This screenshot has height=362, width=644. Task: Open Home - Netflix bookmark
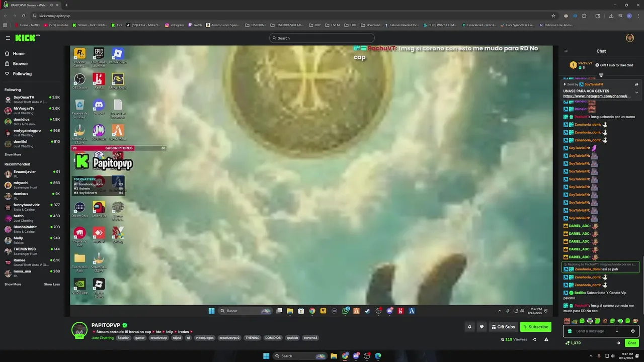click(x=27, y=25)
